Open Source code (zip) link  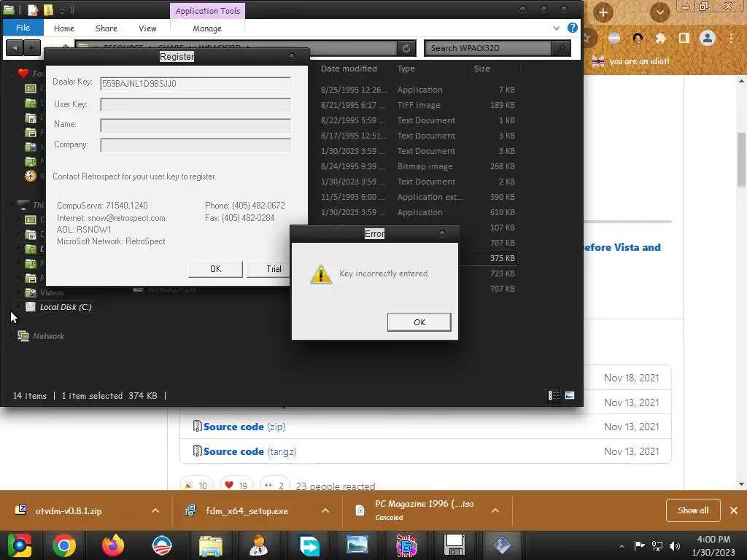244,427
